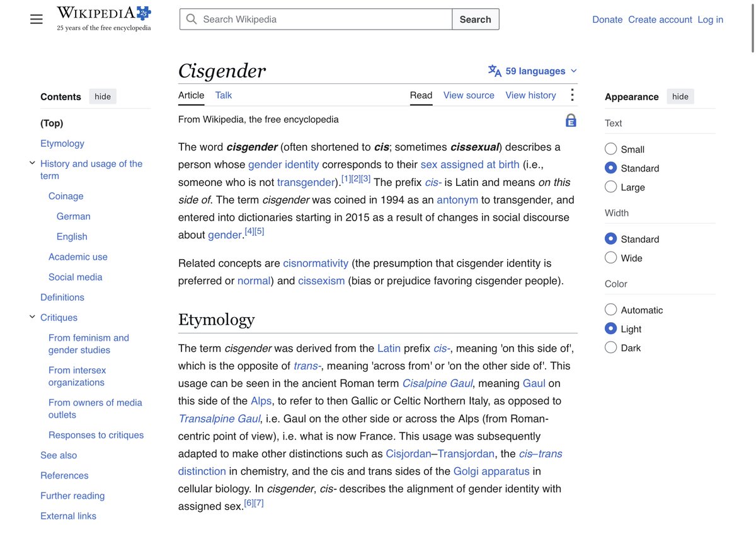Open the Read tab
The width and height of the screenshot is (756, 534).
click(421, 95)
